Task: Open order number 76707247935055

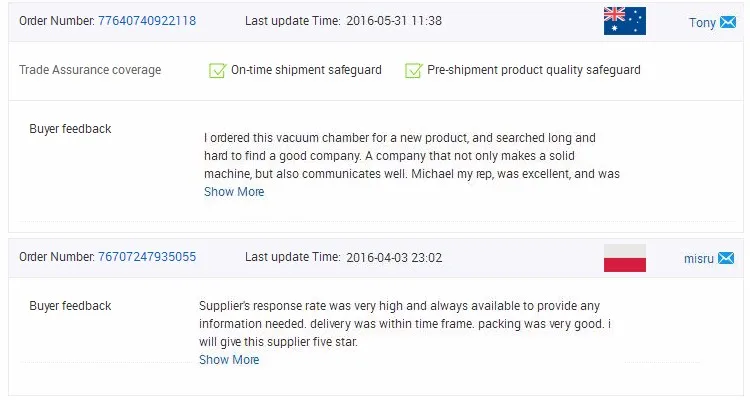Action: [x=147, y=256]
